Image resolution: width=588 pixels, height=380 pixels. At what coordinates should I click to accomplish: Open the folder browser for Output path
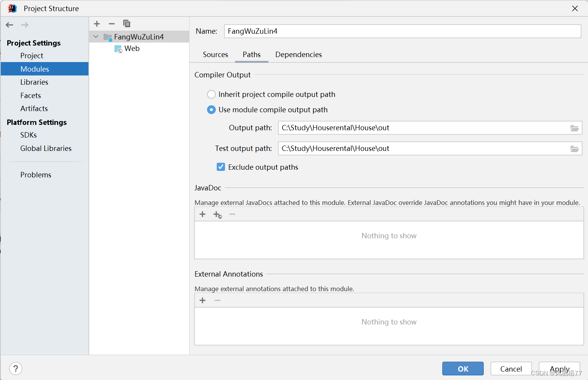pyautogui.click(x=575, y=128)
